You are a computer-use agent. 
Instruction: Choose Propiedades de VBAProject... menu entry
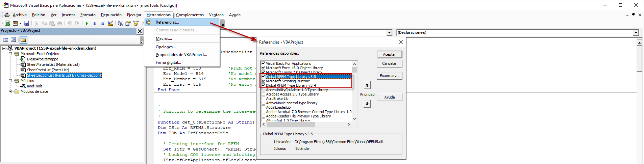(182, 55)
